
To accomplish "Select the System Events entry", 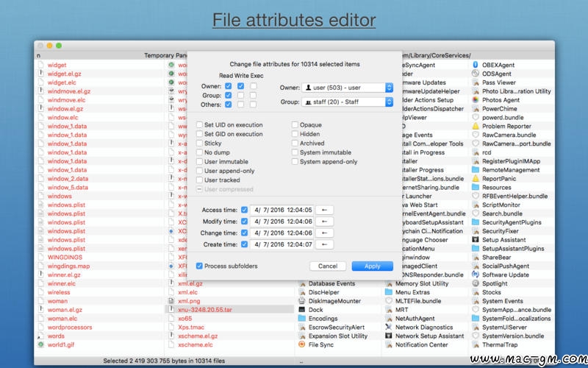I will (x=502, y=301).
